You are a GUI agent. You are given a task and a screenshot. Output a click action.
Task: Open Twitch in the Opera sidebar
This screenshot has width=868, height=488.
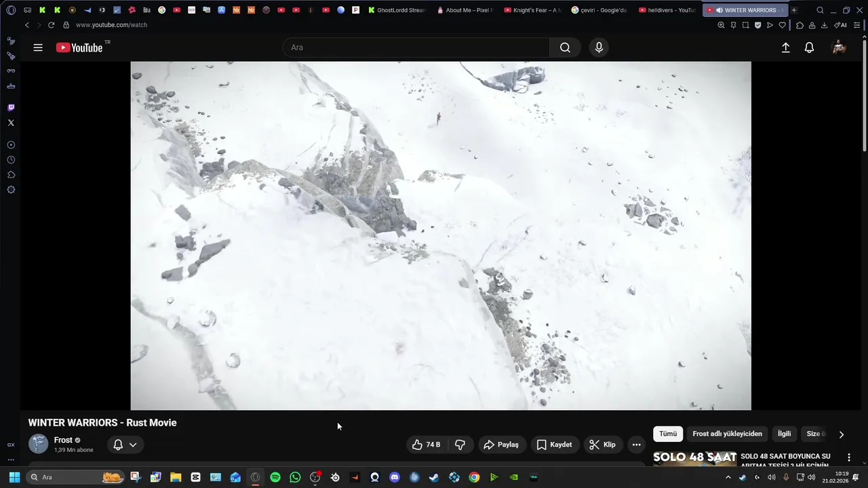[11, 107]
